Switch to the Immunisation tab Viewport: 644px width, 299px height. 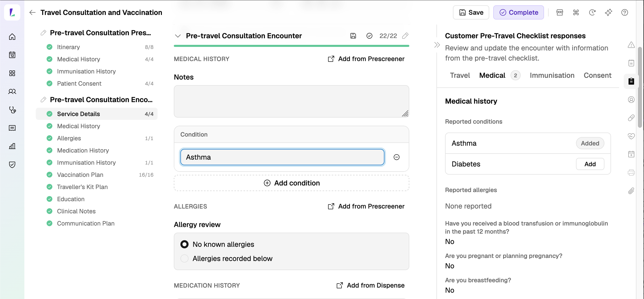point(552,75)
